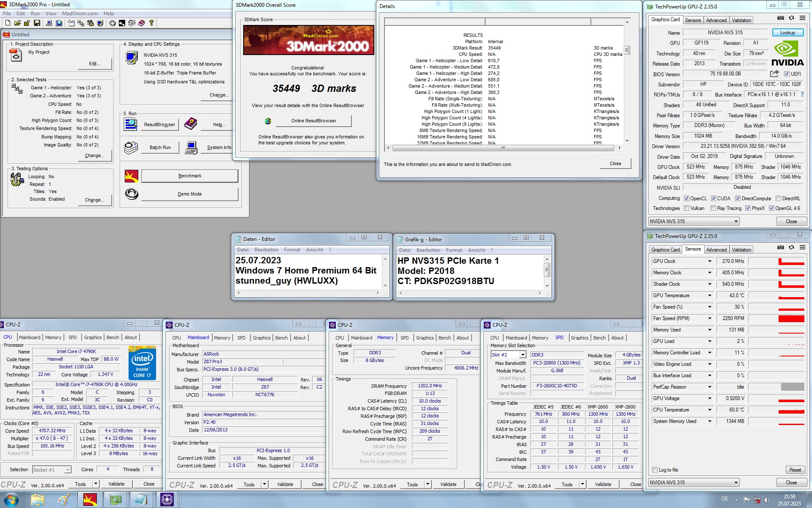Click the refresh icon in upper GPU-Z window
The width and height of the screenshot is (812, 508).
(791, 18)
